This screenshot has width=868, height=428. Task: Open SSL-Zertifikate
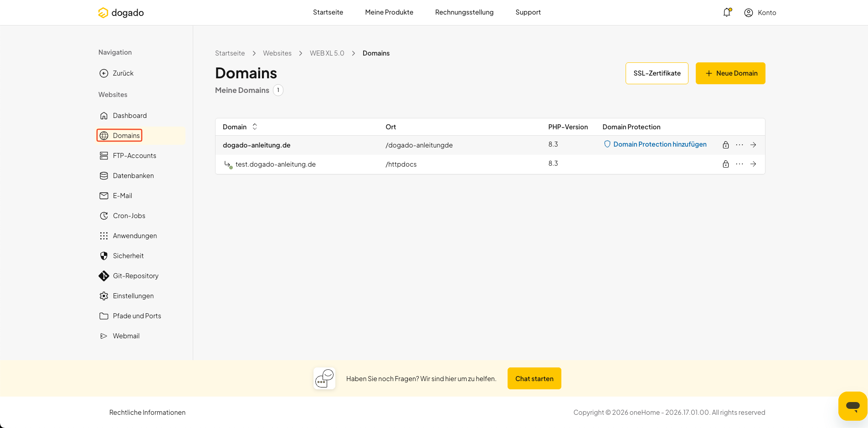[657, 73]
